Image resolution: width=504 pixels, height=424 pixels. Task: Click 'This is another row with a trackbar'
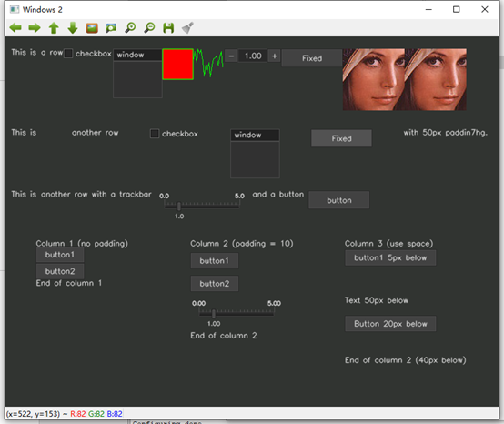[x=81, y=194]
